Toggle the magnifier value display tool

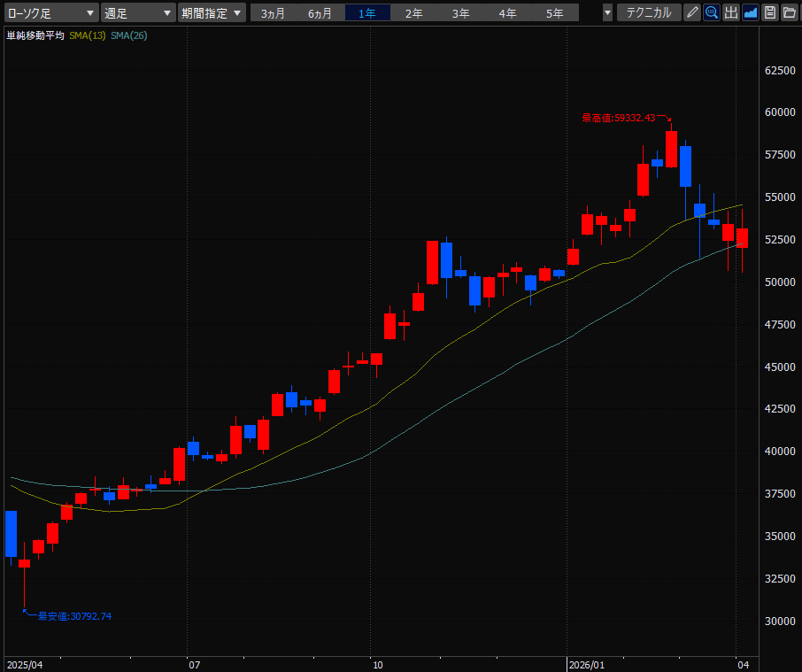pos(712,12)
